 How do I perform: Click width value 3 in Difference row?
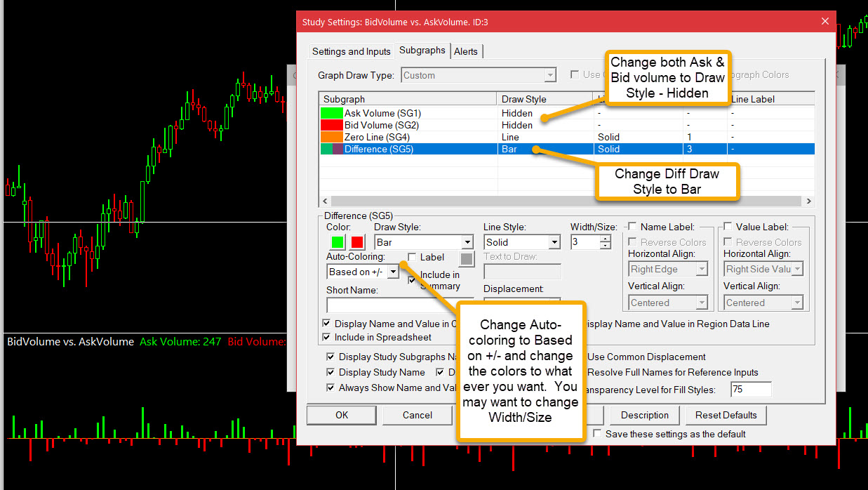click(689, 149)
